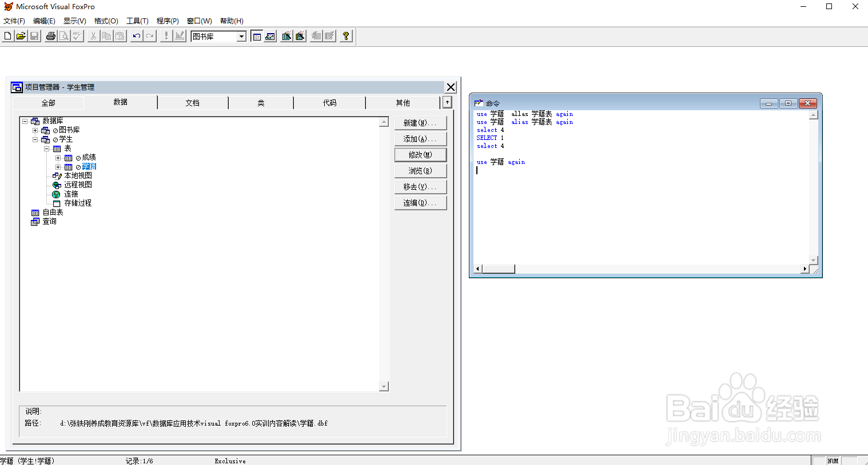868x465 pixels.
Task: Collapse the 表 tables node
Action: tap(47, 149)
